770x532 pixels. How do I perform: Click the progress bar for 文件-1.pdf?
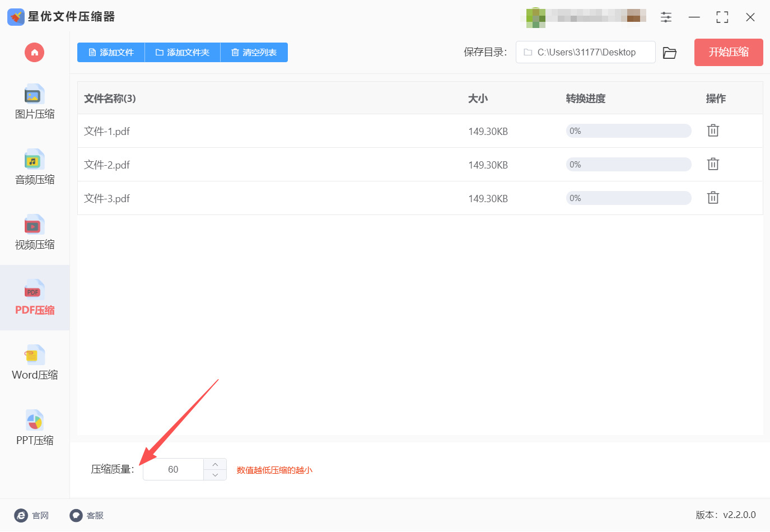click(x=628, y=131)
